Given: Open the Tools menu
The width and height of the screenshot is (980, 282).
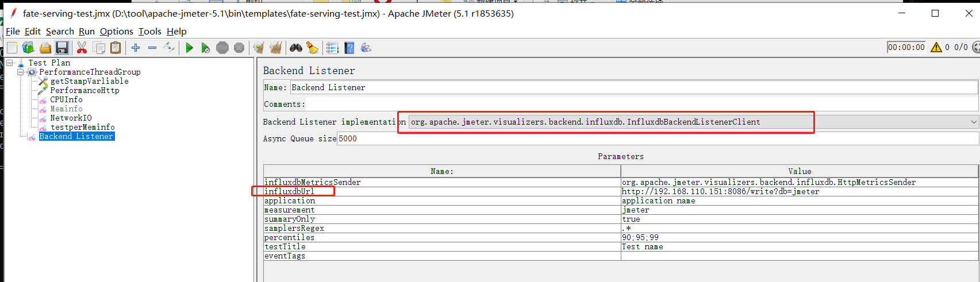Looking at the screenshot, I should click(150, 31).
